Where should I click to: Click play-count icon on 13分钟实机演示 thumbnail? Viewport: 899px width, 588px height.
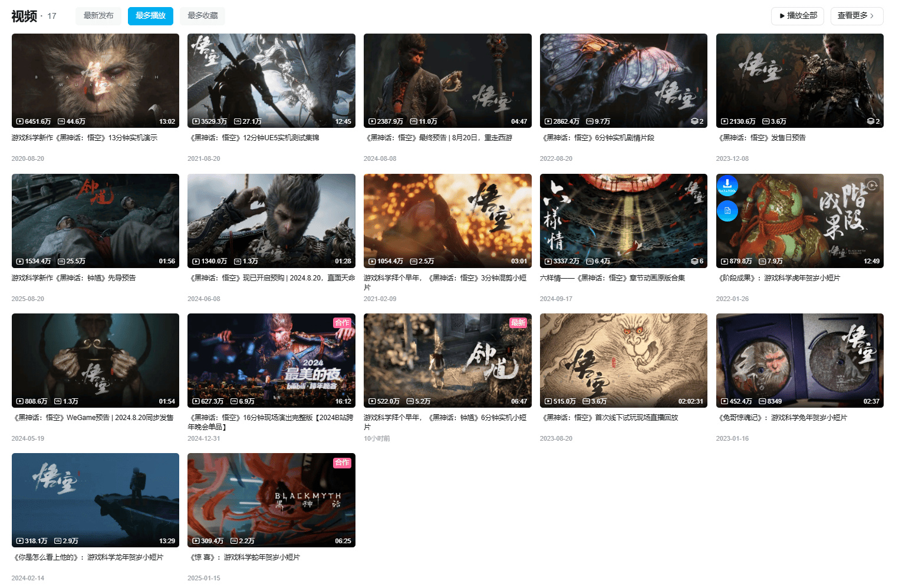coord(20,121)
